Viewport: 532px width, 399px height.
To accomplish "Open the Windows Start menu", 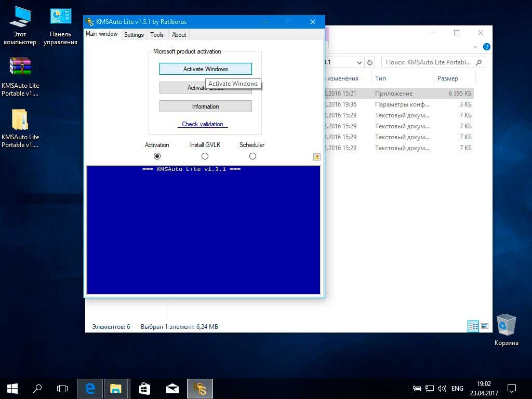I will (x=12, y=389).
